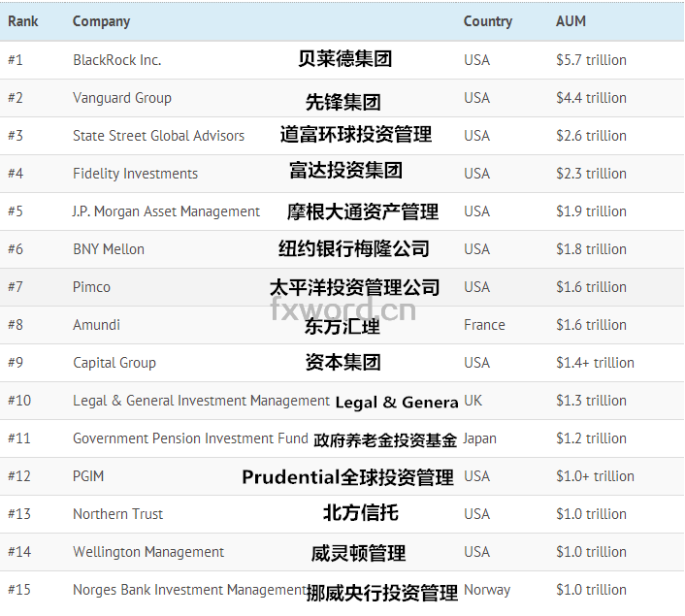Select the $1.4+ trillion AUM value

[x=595, y=363]
